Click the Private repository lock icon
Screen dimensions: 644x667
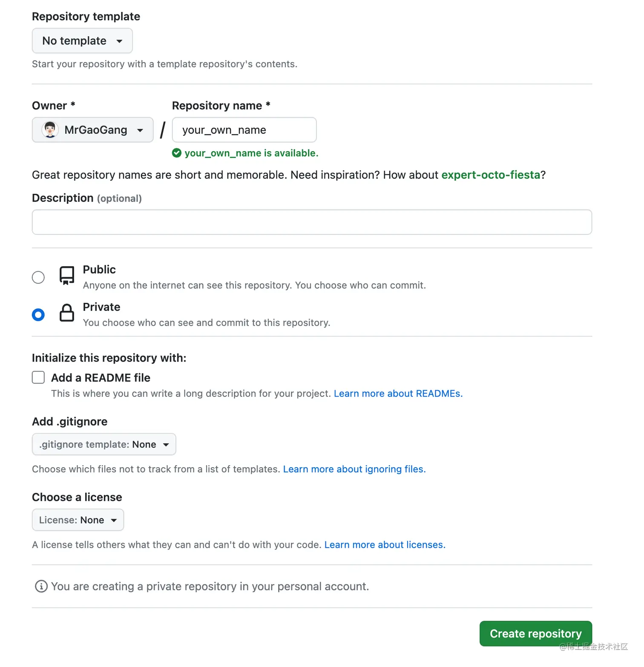pos(67,313)
